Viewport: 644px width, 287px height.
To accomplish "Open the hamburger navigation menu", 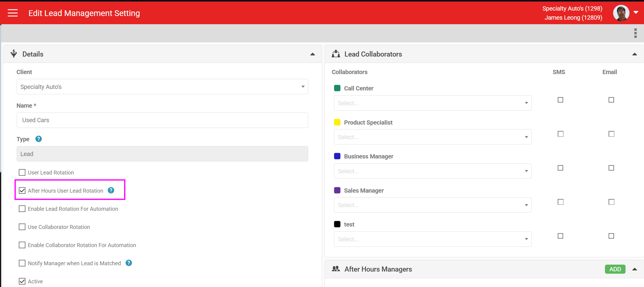I will 13,13.
